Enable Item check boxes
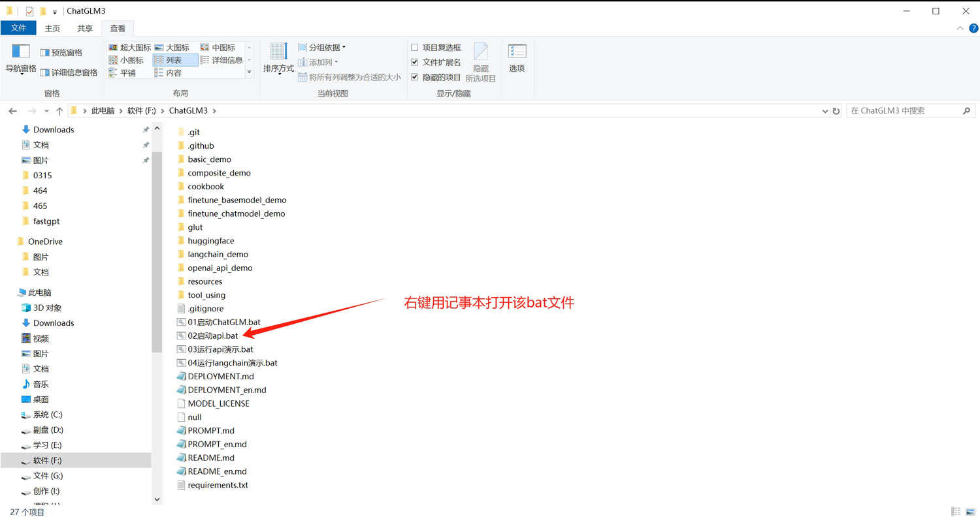Viewport: 980px width, 519px height. click(414, 48)
